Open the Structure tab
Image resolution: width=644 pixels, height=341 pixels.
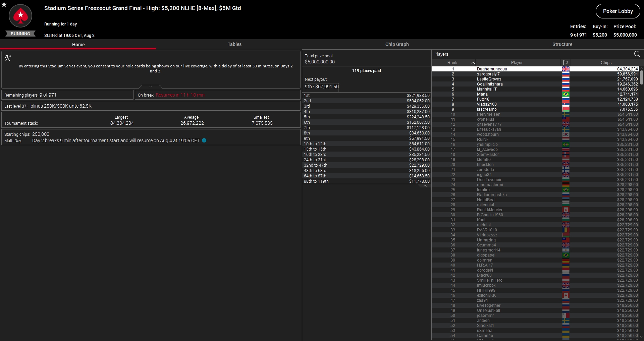pos(562,44)
